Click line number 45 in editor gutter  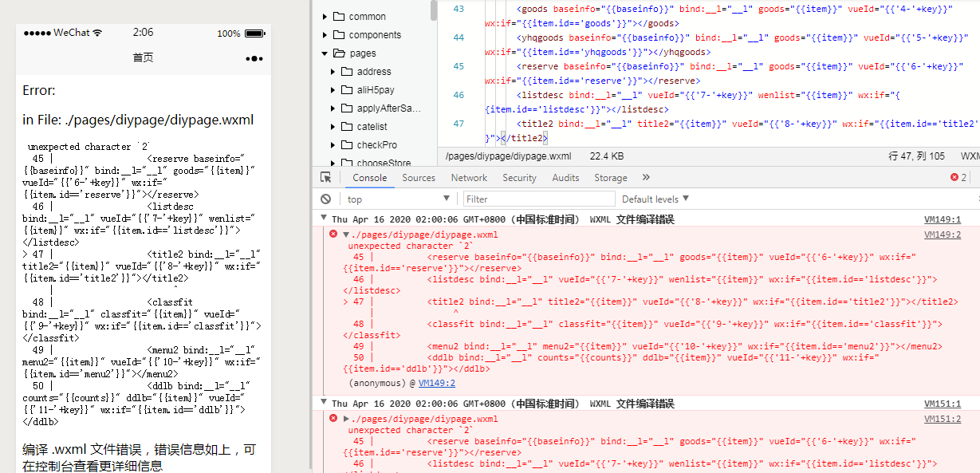click(x=458, y=66)
